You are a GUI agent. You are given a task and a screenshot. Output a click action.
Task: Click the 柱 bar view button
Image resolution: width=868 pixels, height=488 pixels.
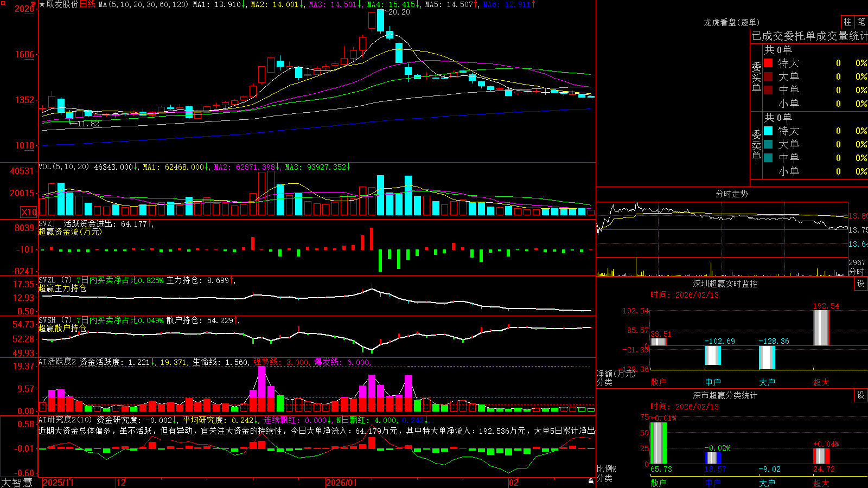pyautogui.click(x=847, y=22)
